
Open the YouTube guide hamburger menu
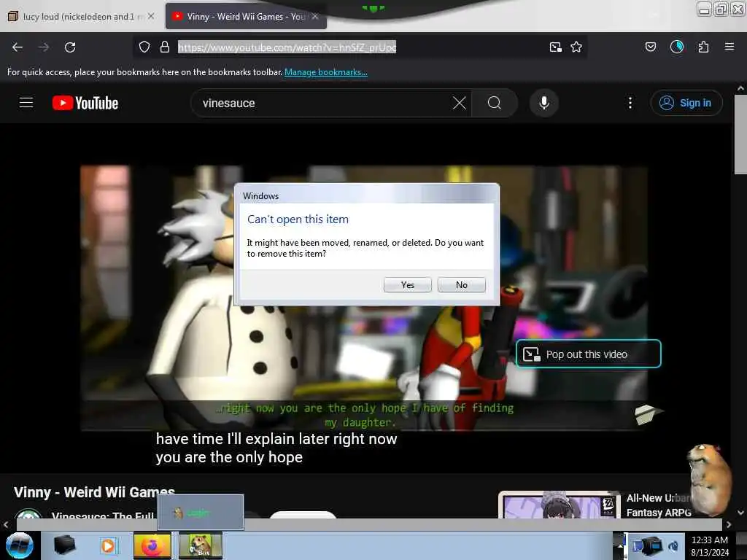click(x=26, y=103)
